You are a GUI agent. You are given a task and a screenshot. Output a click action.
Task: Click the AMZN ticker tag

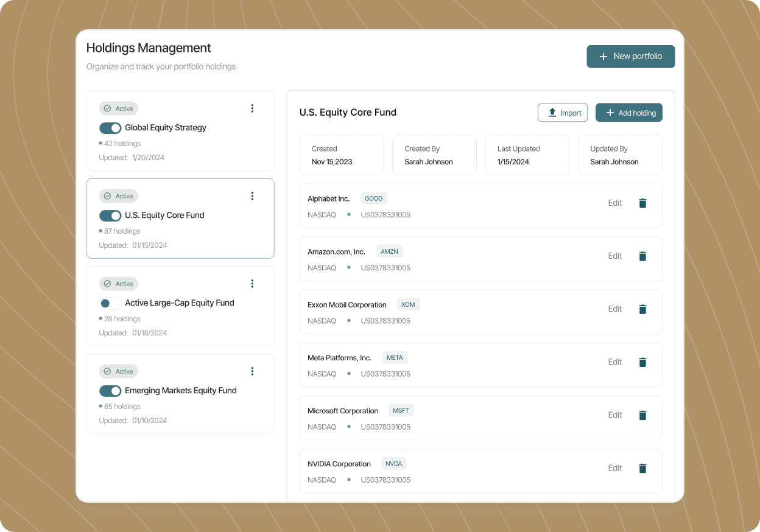(390, 251)
